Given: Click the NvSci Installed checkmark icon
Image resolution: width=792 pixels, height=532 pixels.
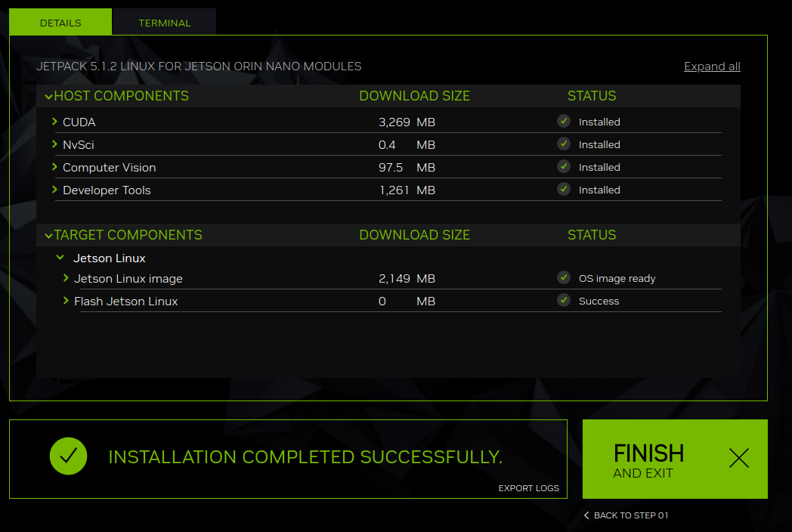Looking at the screenshot, I should [x=564, y=144].
